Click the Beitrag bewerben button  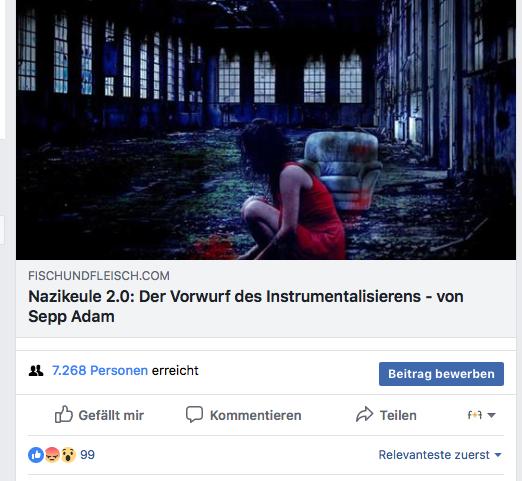[x=441, y=374]
